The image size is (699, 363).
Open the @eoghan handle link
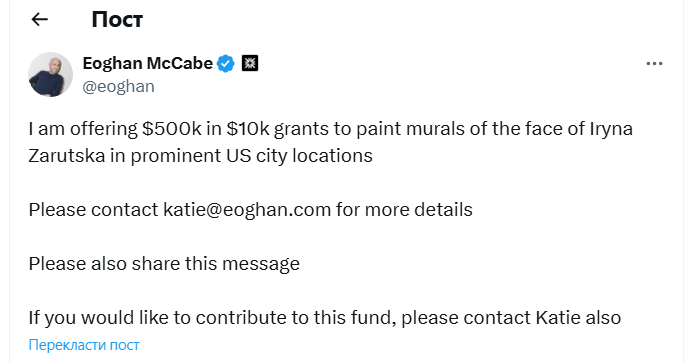point(118,87)
